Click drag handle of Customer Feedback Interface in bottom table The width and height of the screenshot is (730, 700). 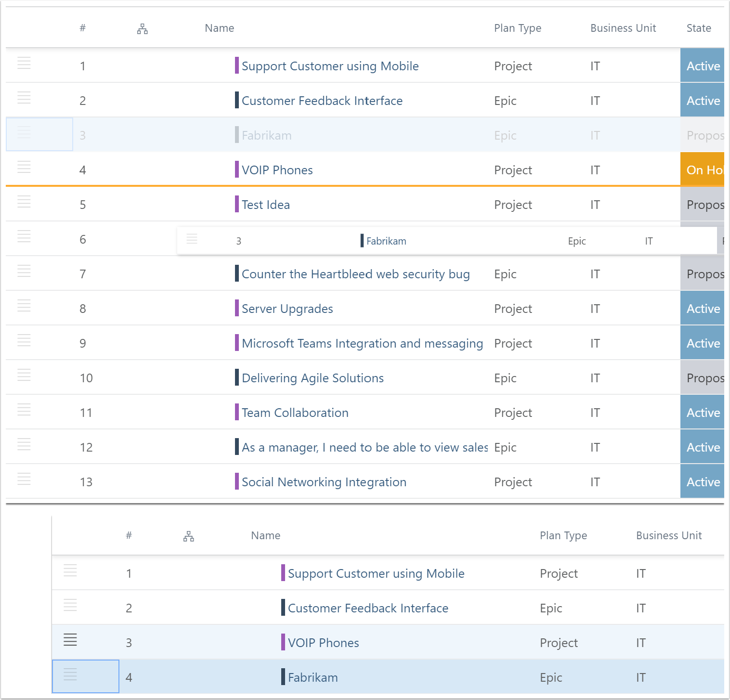pyautogui.click(x=70, y=605)
